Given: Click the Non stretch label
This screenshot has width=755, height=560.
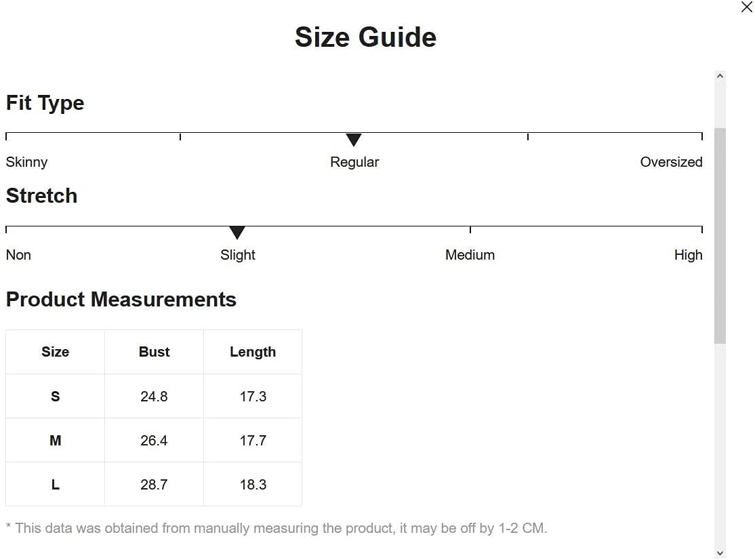Looking at the screenshot, I should pos(18,255).
